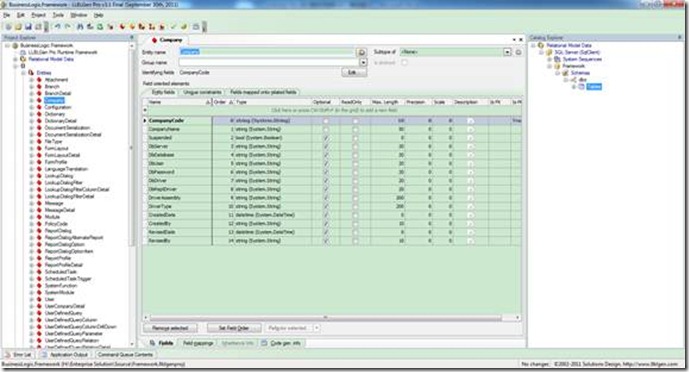Open the Project menu
Viewport: 689px width, 372px height.
38,15
